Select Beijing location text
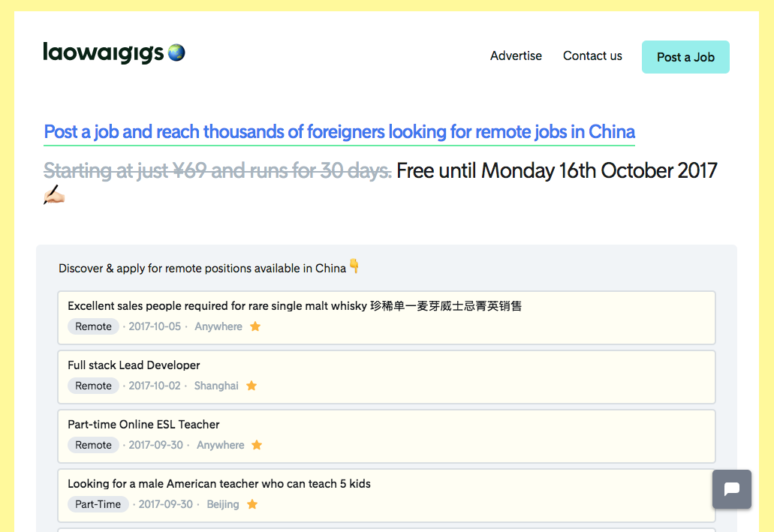The image size is (774, 532). coord(223,504)
